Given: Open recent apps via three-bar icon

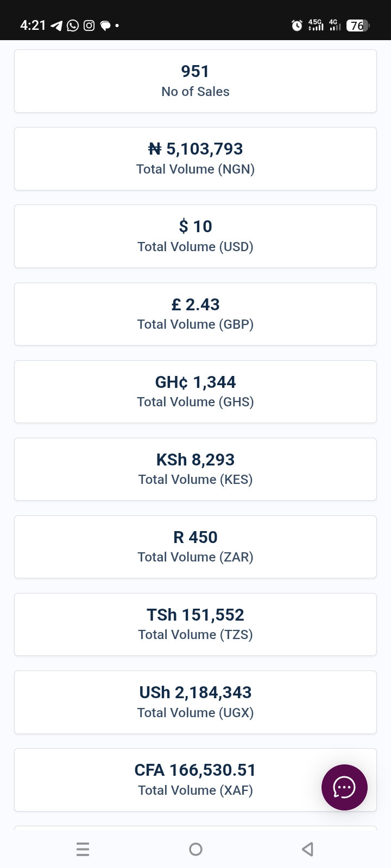Looking at the screenshot, I should click(x=83, y=849).
